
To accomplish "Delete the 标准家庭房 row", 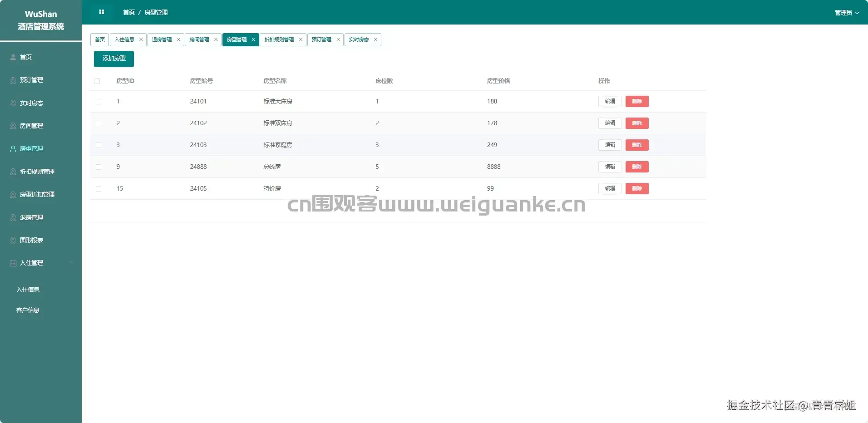I will pyautogui.click(x=637, y=145).
